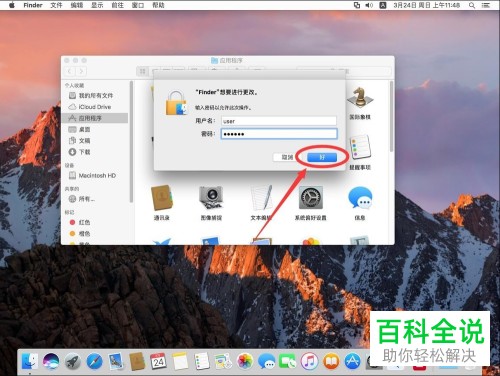Select 下载 in Finder sidebar
The image size is (500, 376).
coord(95,152)
